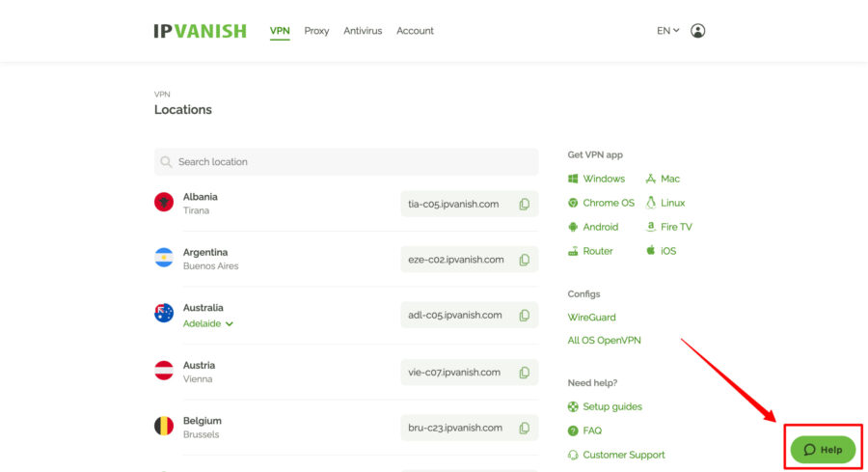Open the EN language selector
Viewport: 868px width, 472px height.
point(667,31)
